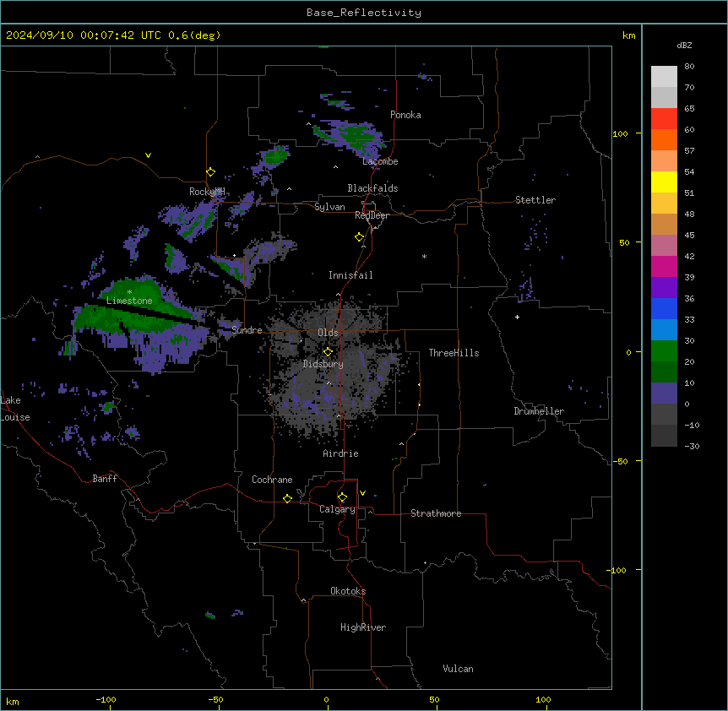Click the Innisfail town label
This screenshot has height=711, width=728.
pos(350,275)
